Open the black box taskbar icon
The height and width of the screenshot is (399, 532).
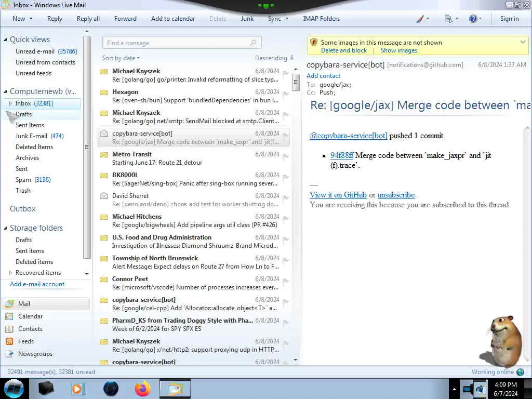46,389
